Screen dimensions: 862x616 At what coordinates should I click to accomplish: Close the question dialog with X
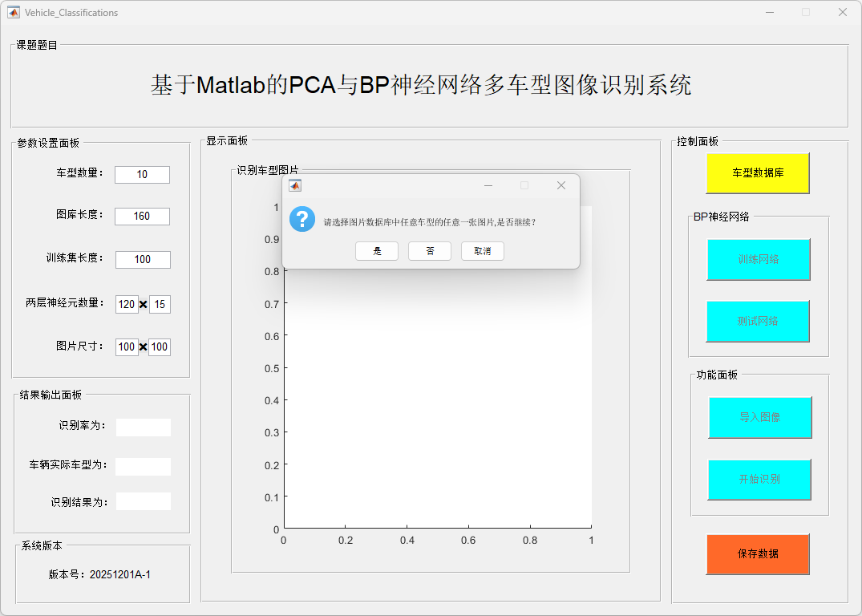[x=561, y=185]
